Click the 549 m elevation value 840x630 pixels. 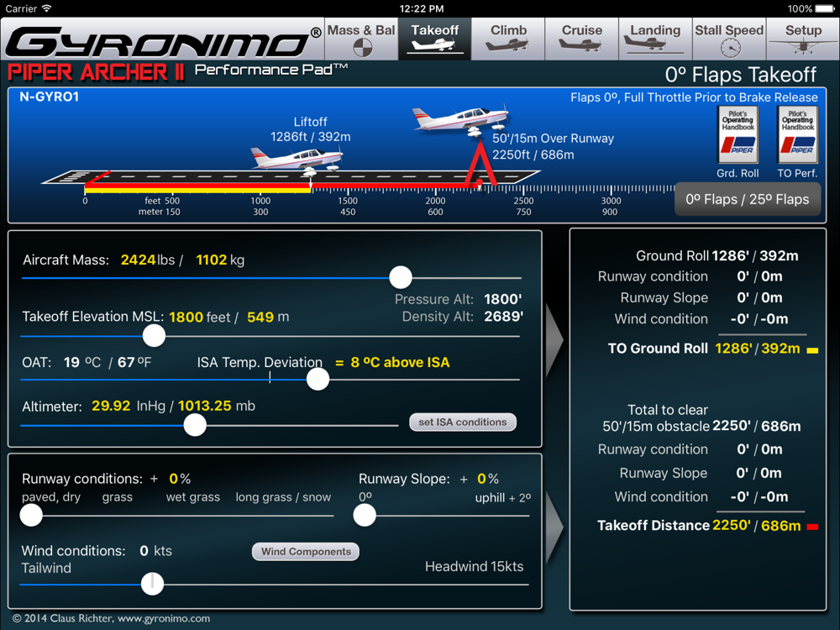click(260, 318)
